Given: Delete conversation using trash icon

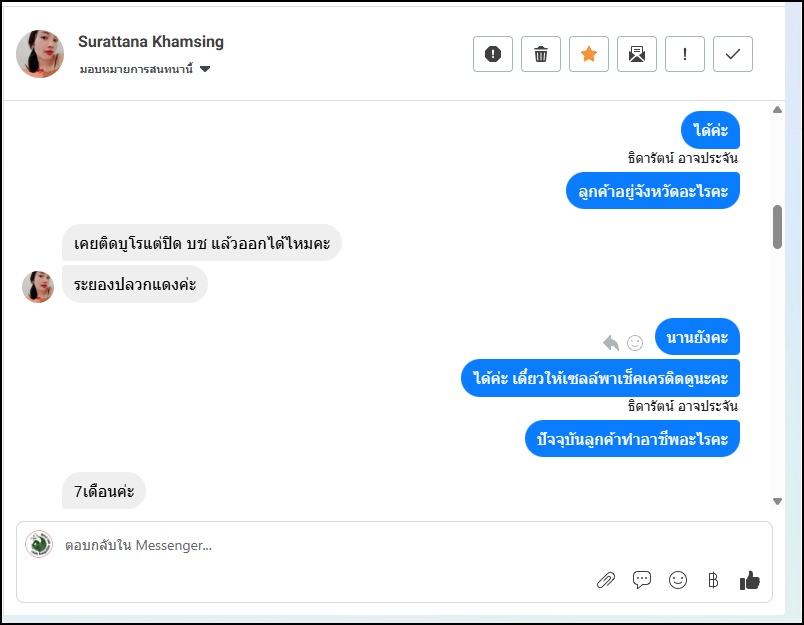Looking at the screenshot, I should (541, 55).
